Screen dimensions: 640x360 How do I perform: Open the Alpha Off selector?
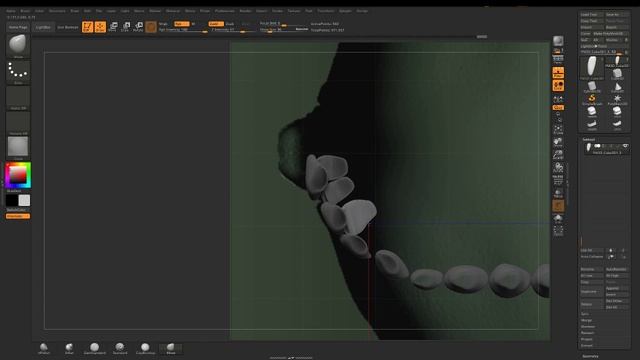[x=18, y=98]
